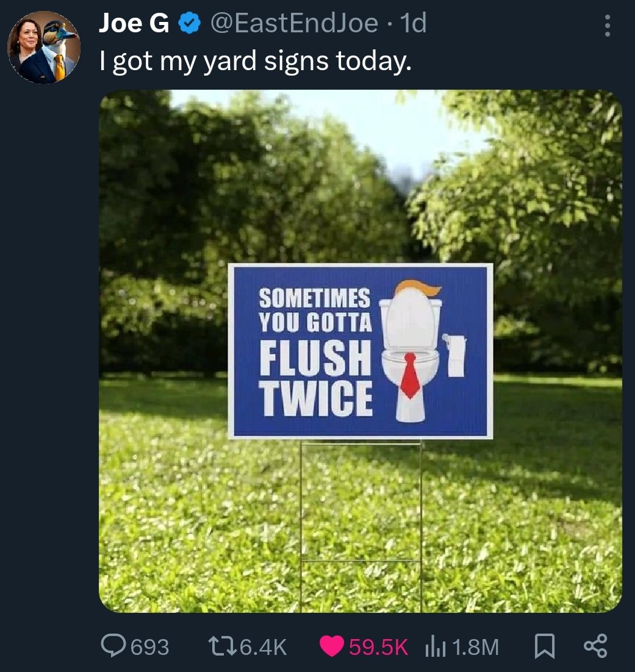Click the tweet text about yard signs
Image resolution: width=635 pixels, height=672 pixels.
256,62
